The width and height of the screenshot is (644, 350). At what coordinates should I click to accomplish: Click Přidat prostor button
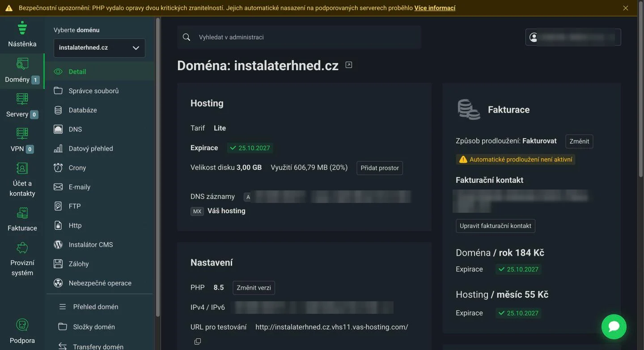pyautogui.click(x=380, y=168)
